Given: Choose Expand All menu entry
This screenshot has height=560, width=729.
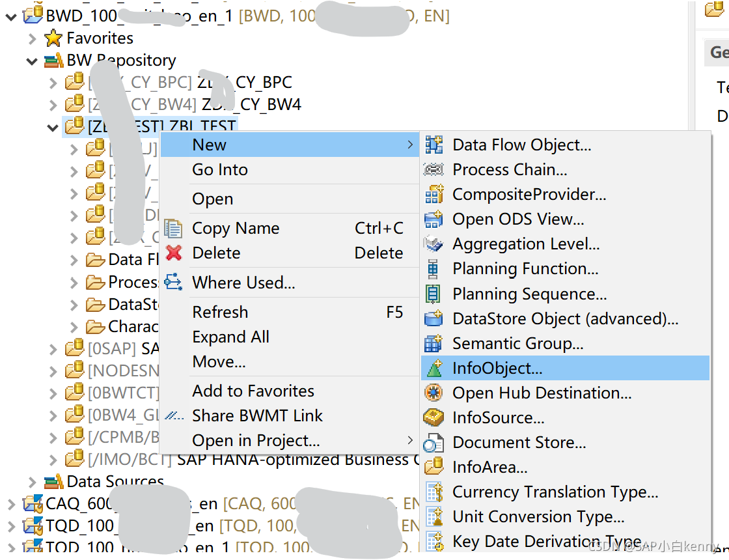Looking at the screenshot, I should click(289, 337).
